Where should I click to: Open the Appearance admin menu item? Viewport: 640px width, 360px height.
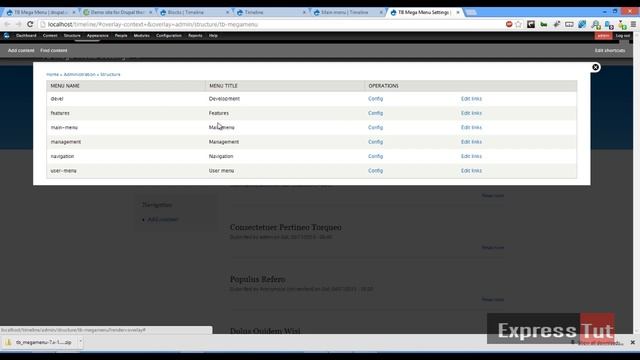point(98,36)
